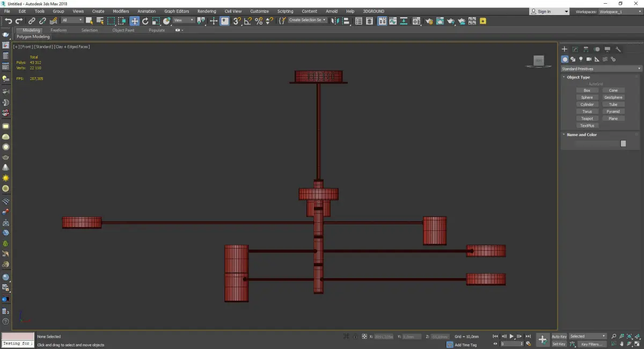644x349 pixels.
Task: Click the yellow 3DGROUND icon in toolbar
Action: (x=483, y=21)
